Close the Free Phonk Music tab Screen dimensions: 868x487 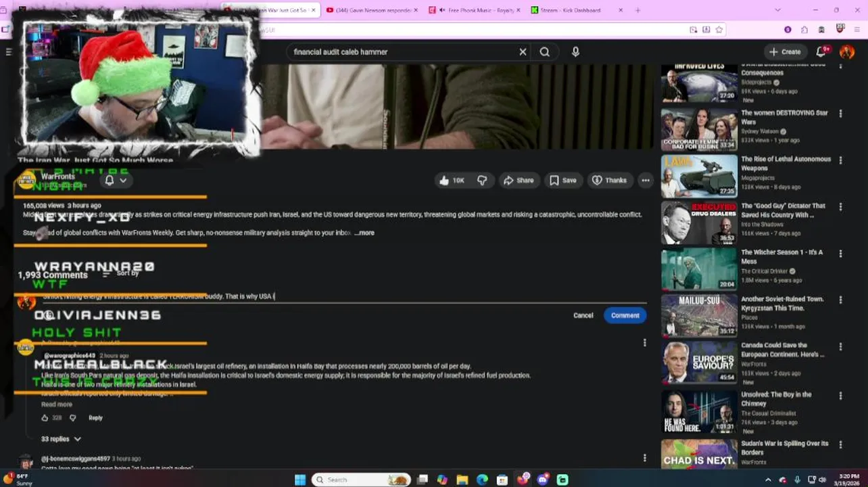click(x=519, y=10)
